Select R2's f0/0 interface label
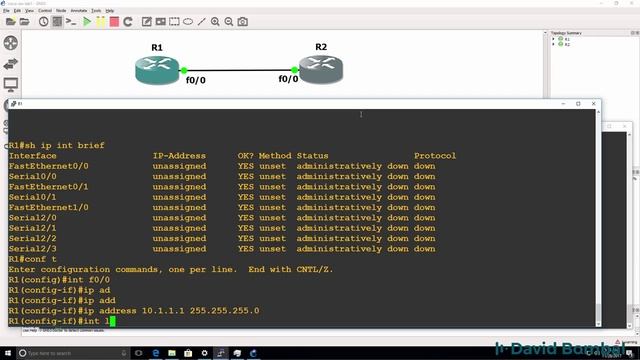The image size is (640, 360). (288, 79)
